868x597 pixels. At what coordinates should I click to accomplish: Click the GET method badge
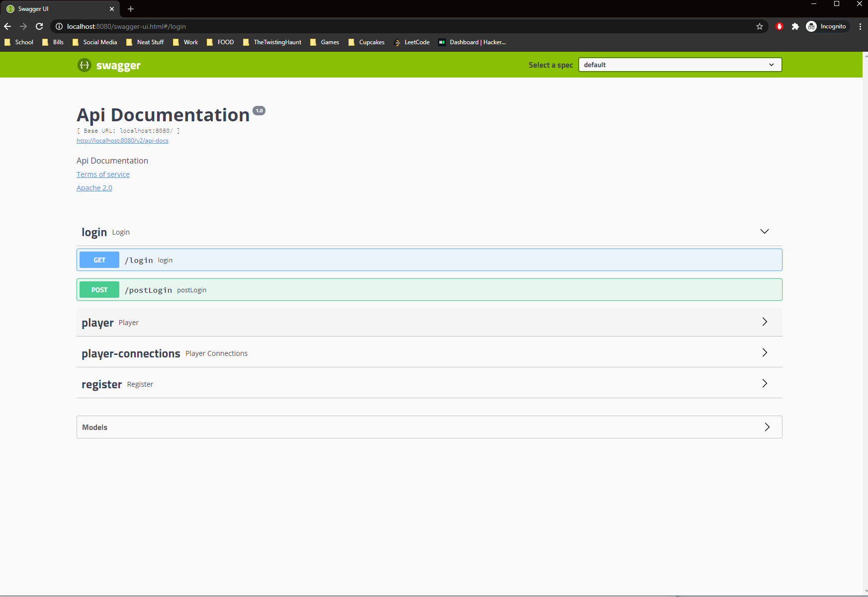pyautogui.click(x=99, y=260)
